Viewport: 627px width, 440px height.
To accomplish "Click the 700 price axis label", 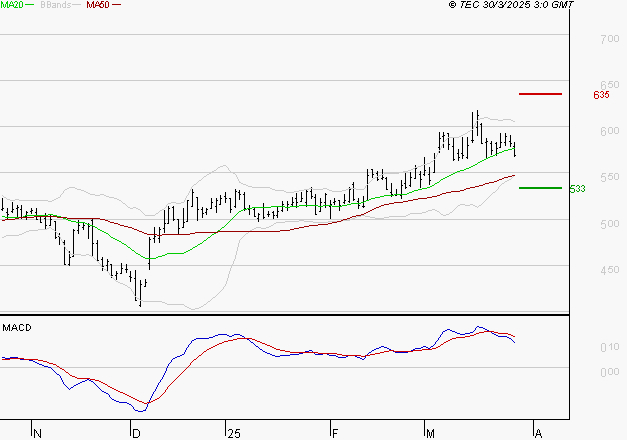I will coord(609,39).
